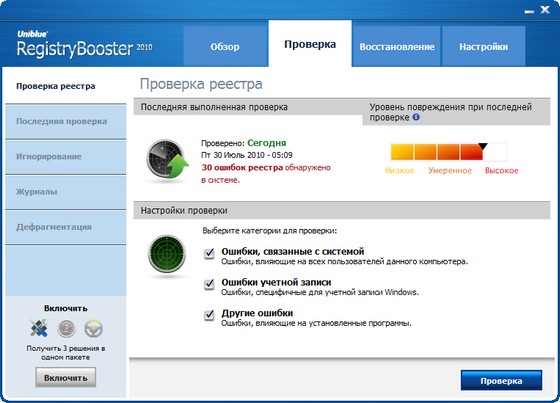Viewport: 560px width, 403px height.
Task: Uncheck Ошибки, связанные с системой checkbox
Action: point(209,254)
